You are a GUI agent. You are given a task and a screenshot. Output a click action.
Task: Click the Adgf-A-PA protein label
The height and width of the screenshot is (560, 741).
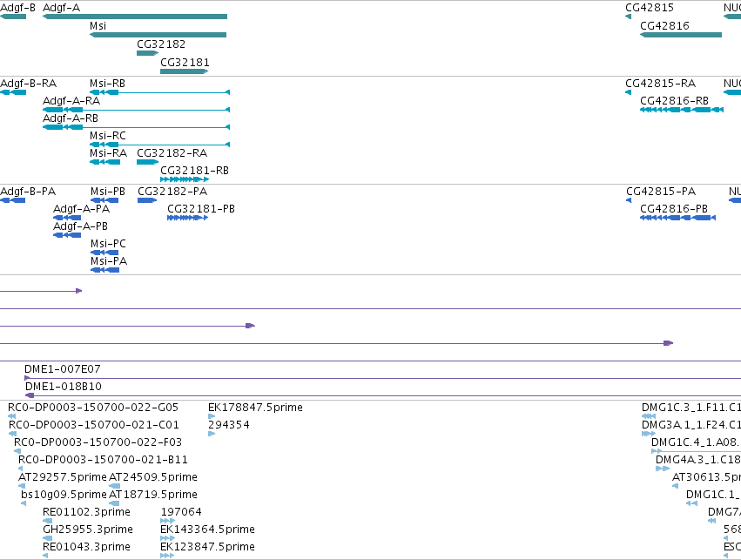click(x=81, y=209)
